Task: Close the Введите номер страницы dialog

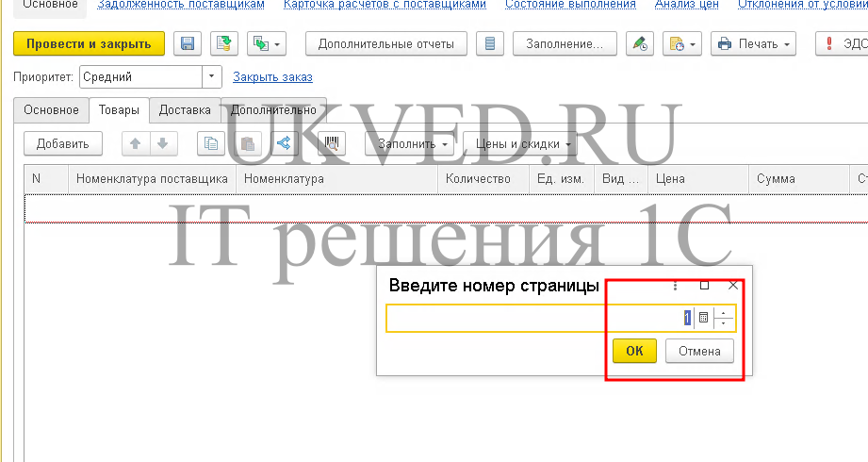Action: [733, 286]
